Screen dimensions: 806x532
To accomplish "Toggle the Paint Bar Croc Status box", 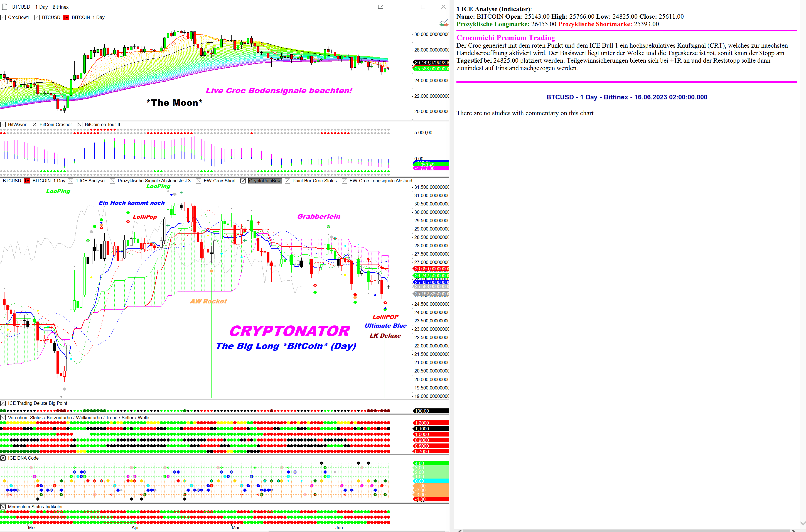I will tap(287, 181).
